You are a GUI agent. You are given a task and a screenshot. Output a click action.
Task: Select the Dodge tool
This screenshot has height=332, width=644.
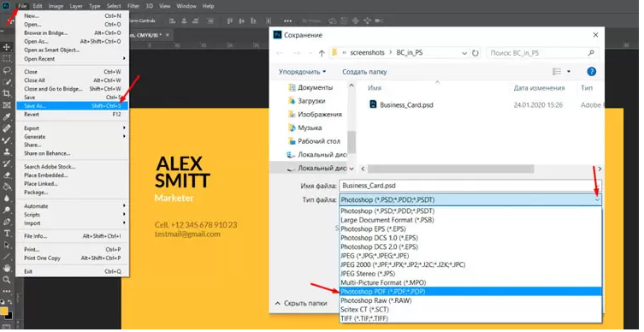coord(7,210)
